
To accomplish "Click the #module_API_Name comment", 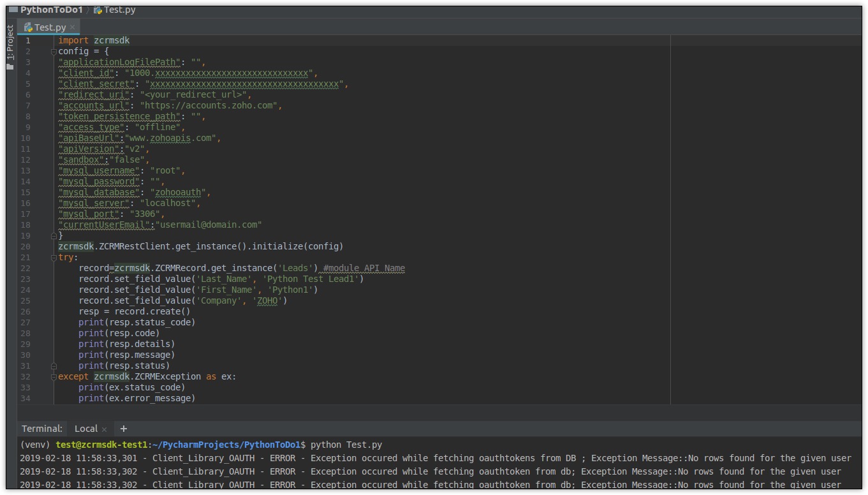I will pyautogui.click(x=364, y=268).
